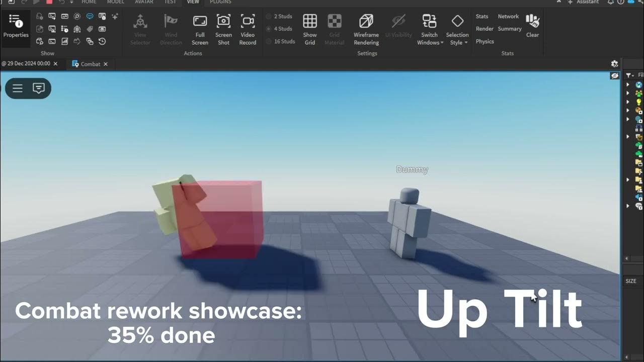The width and height of the screenshot is (644, 362).
Task: Expand the TextChatService node in Explorer
Action: click(x=628, y=206)
